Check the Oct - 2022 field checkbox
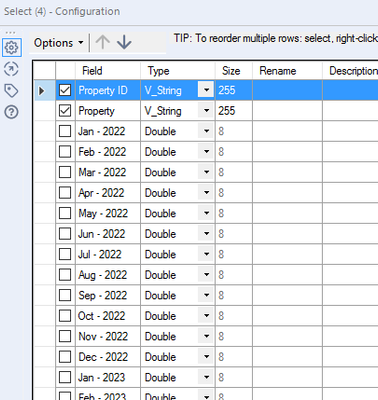The width and height of the screenshot is (378, 400). click(x=65, y=316)
